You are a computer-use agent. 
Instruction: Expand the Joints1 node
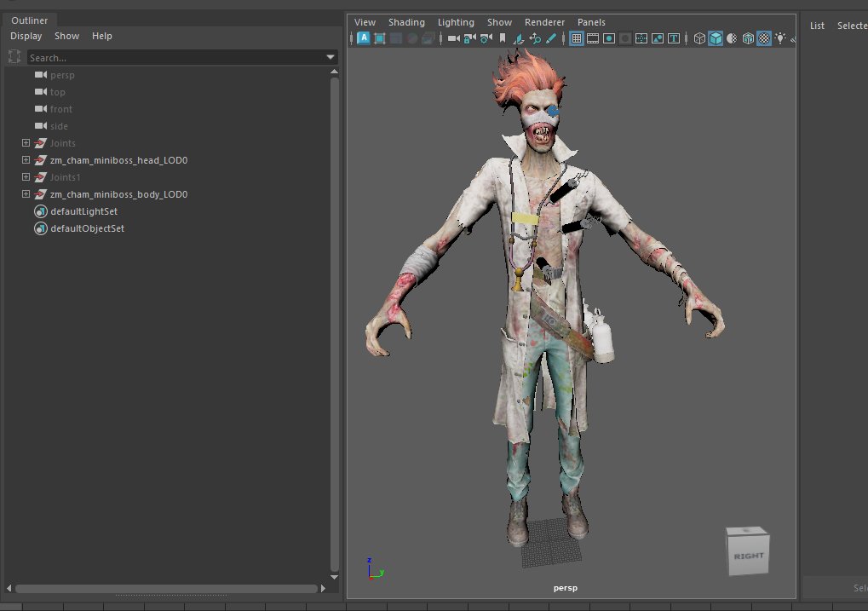point(26,176)
